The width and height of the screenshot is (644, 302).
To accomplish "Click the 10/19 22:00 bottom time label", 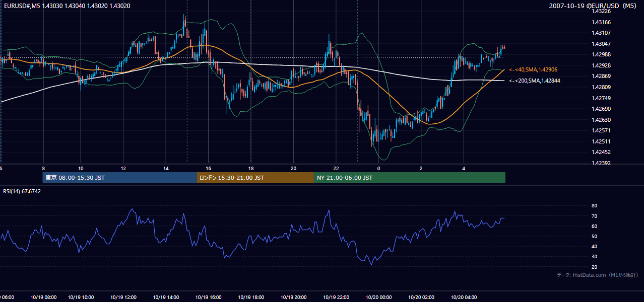I will click(x=337, y=297).
